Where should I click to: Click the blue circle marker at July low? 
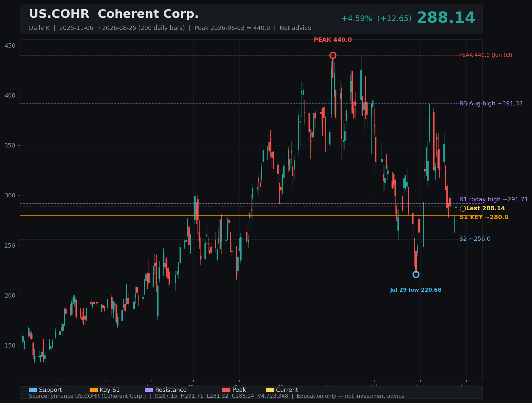point(416,274)
